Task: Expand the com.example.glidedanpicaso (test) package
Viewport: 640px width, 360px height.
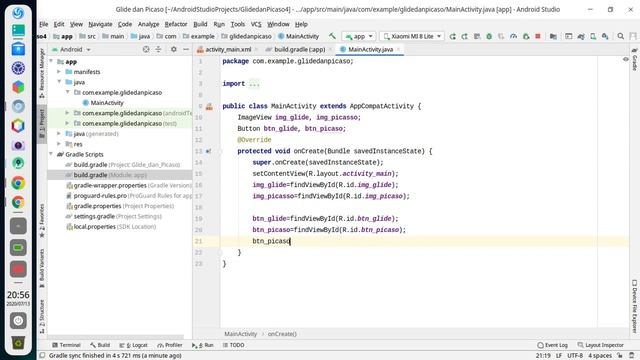Action: click(x=67, y=123)
